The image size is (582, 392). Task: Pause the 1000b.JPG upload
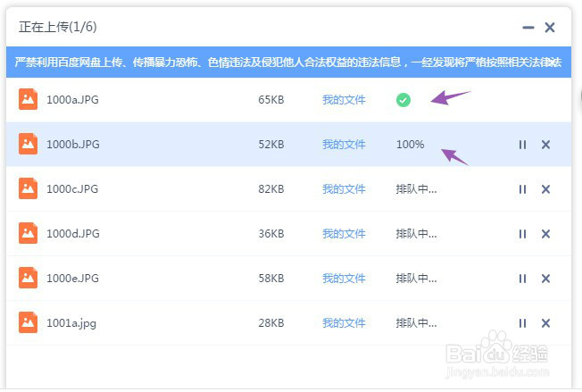click(x=523, y=145)
